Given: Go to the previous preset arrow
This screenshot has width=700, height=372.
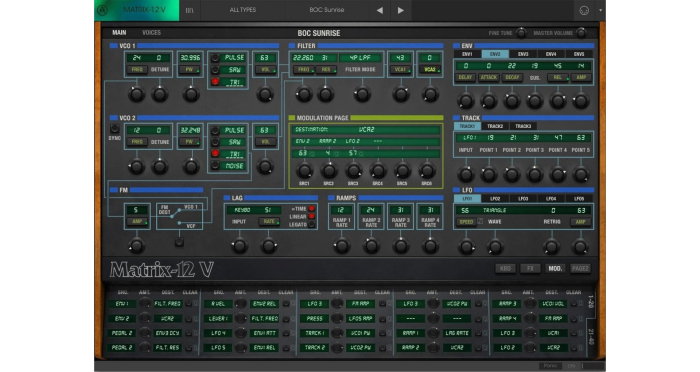Looking at the screenshot, I should (379, 10).
